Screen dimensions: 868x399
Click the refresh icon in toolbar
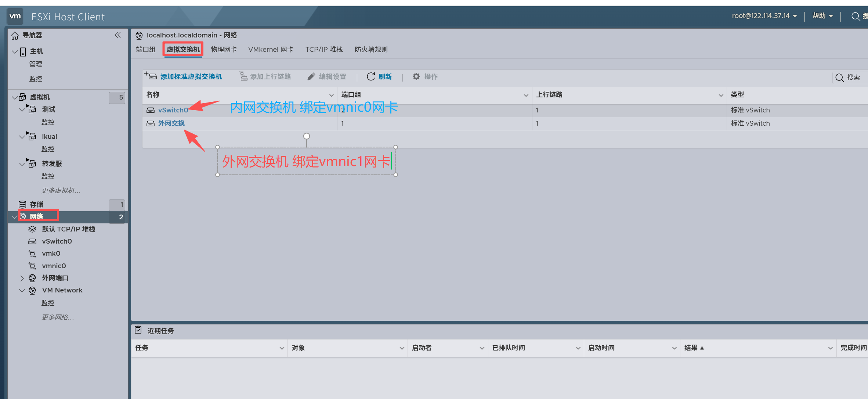371,76
